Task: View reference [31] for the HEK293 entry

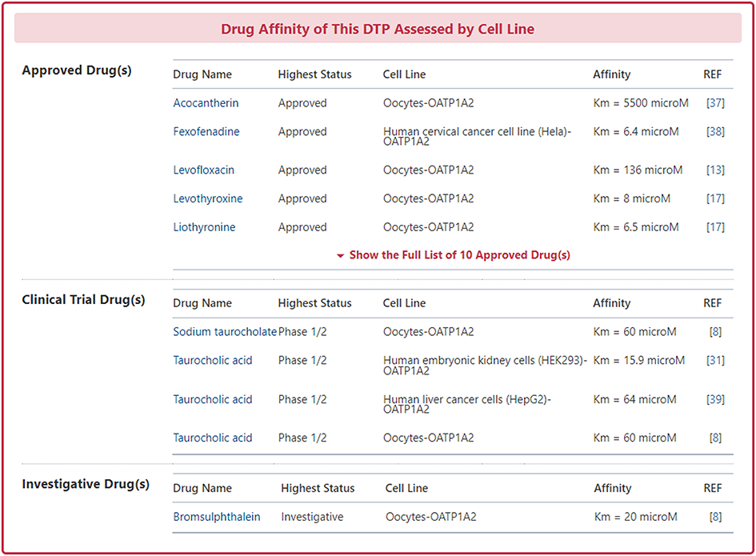Action: tap(715, 361)
